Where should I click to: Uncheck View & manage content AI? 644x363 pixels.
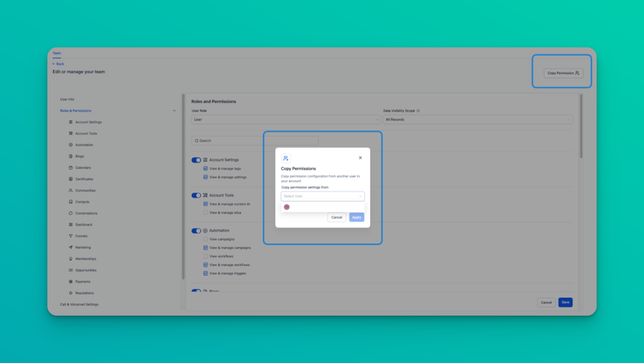205,204
